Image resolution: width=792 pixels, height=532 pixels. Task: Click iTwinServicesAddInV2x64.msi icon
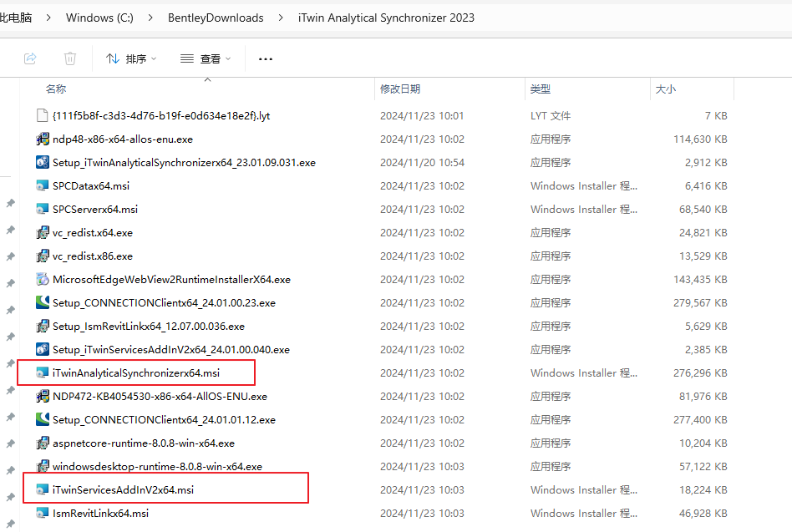(x=43, y=489)
